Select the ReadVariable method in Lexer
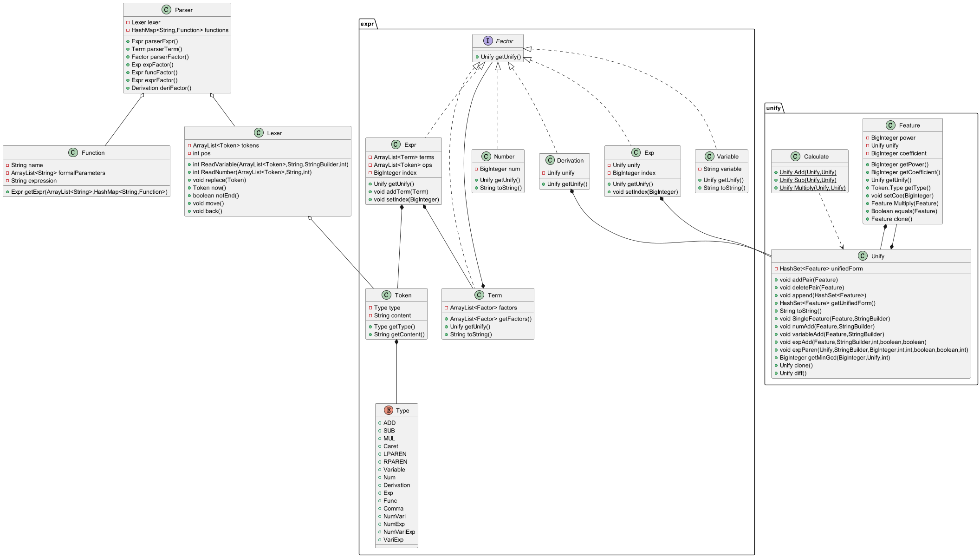 coord(271,165)
